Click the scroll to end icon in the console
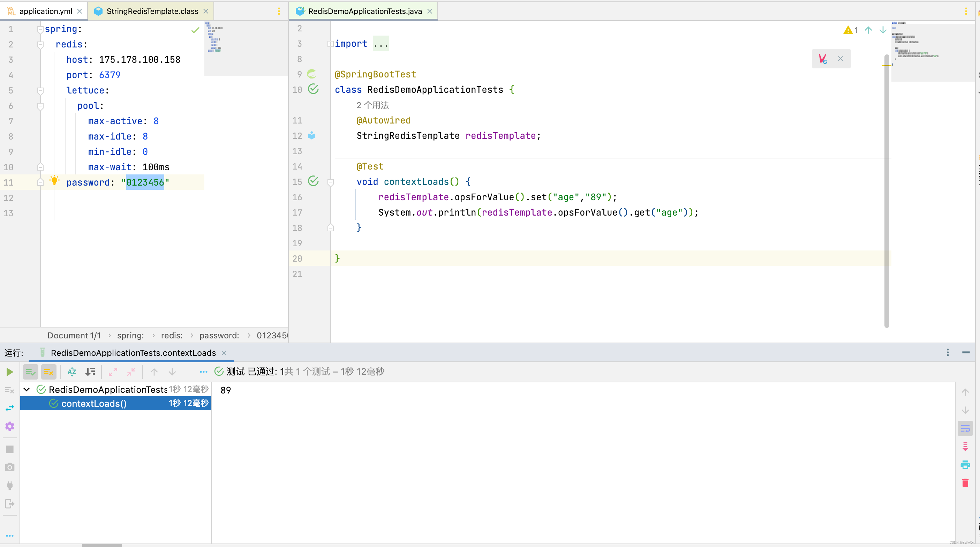 (x=965, y=447)
